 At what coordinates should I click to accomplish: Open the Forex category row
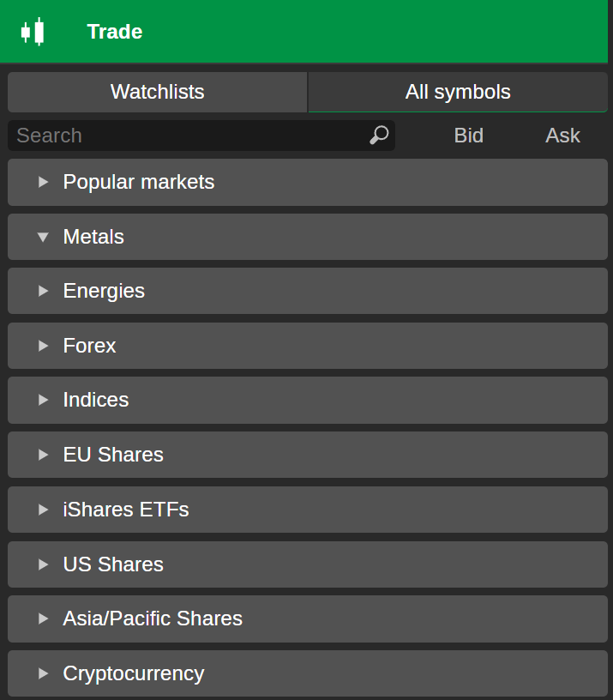point(307,346)
